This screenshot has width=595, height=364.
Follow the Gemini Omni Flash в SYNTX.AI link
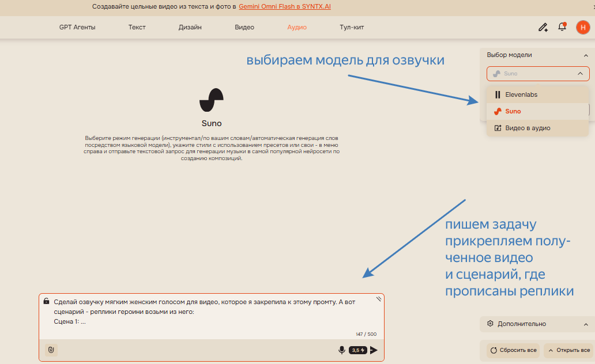tap(285, 6)
